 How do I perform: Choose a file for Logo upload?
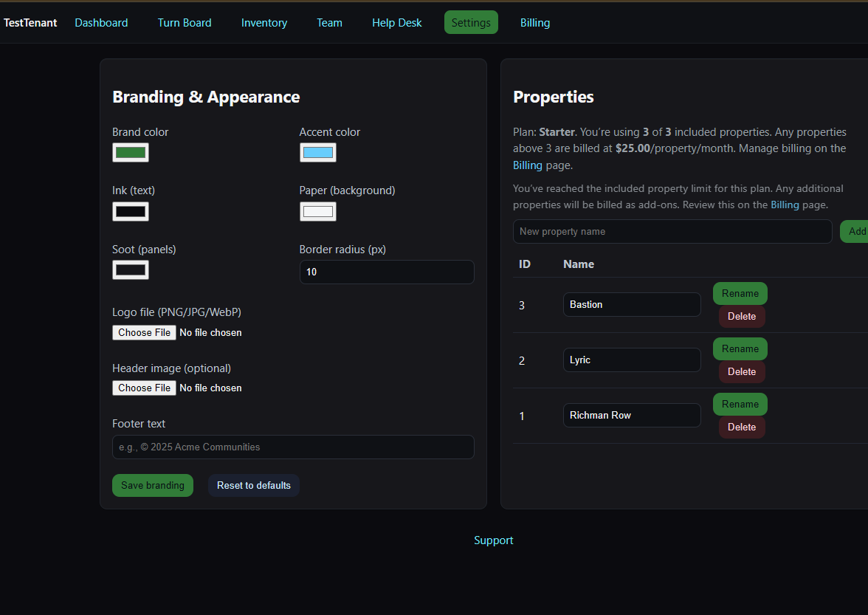coord(145,333)
